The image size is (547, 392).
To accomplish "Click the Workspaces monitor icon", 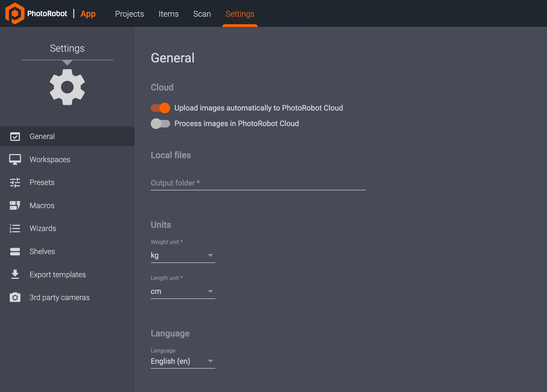I will click(15, 159).
